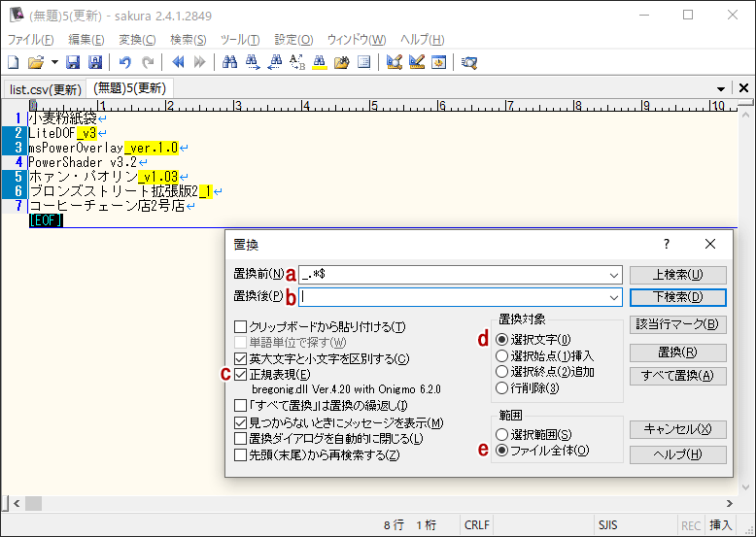Image resolution: width=756 pixels, height=537 pixels.
Task: Find next with binoculars right-arrow icon
Action: (x=252, y=62)
